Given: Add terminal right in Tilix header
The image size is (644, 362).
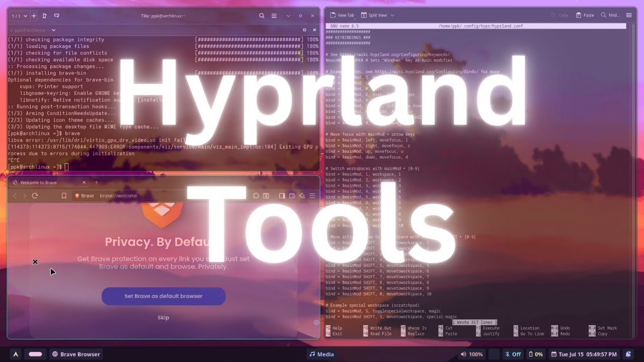Looking at the screenshot, I should coord(45,16).
